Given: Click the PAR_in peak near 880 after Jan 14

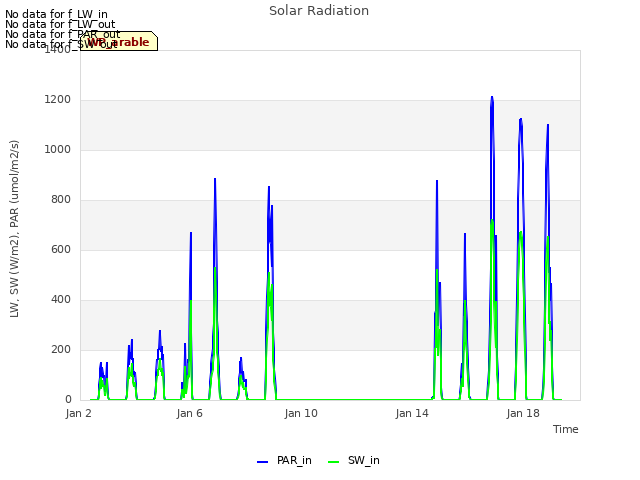Looking at the screenshot, I should coord(437,181).
